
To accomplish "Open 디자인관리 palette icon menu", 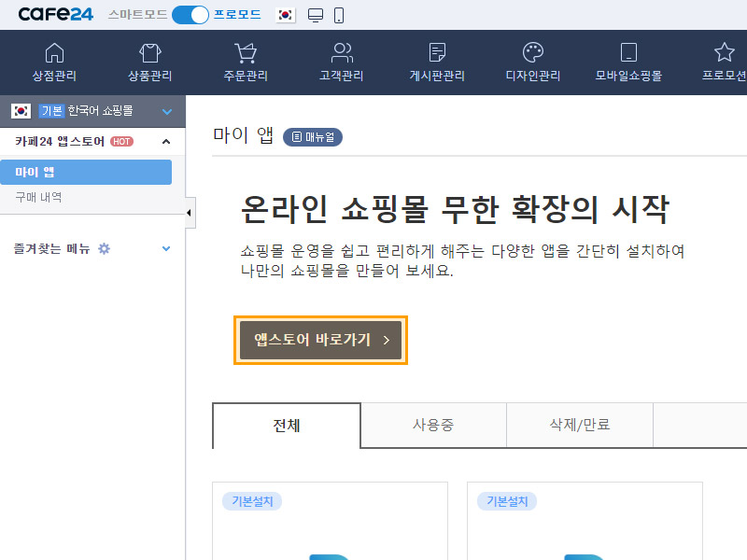I will [532, 62].
